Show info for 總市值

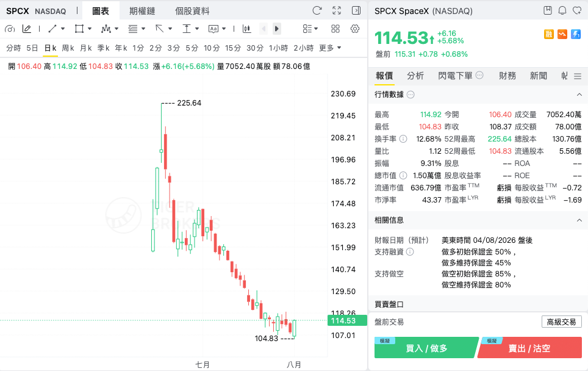pos(403,176)
